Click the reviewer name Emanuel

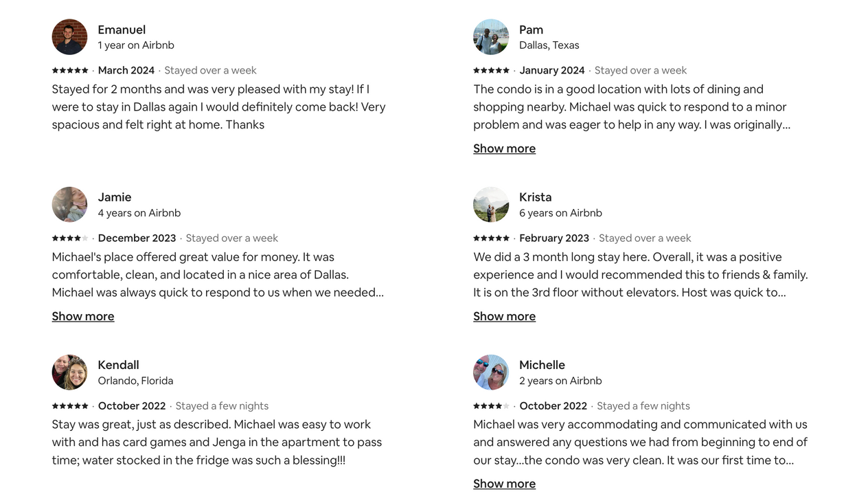[122, 30]
